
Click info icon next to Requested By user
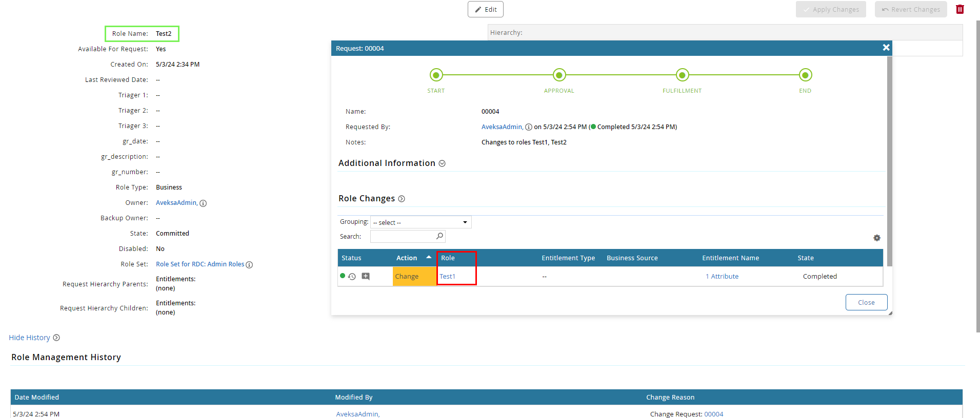(x=528, y=127)
